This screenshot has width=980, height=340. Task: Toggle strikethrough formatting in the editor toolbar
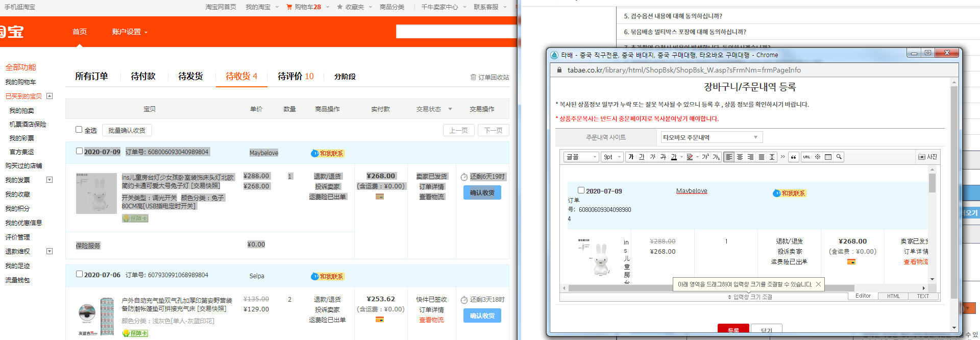tap(663, 157)
